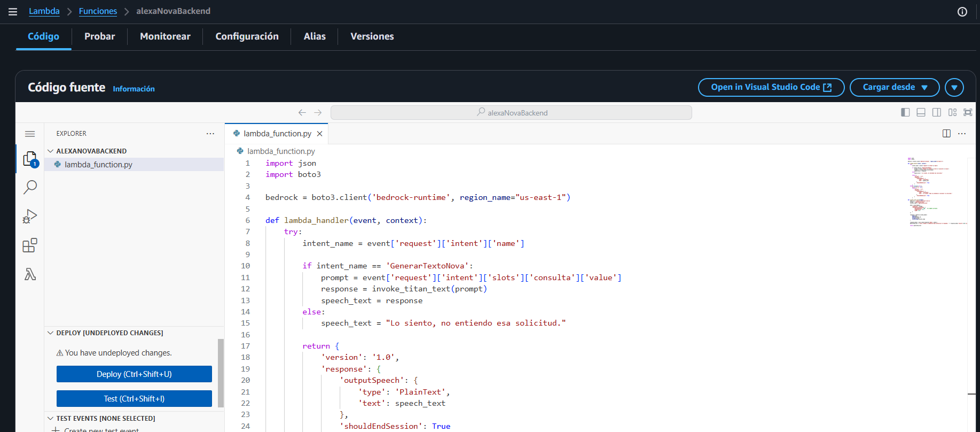Screen dimensions: 980x432
Task: Open the Extensions view icon
Action: pos(30,245)
